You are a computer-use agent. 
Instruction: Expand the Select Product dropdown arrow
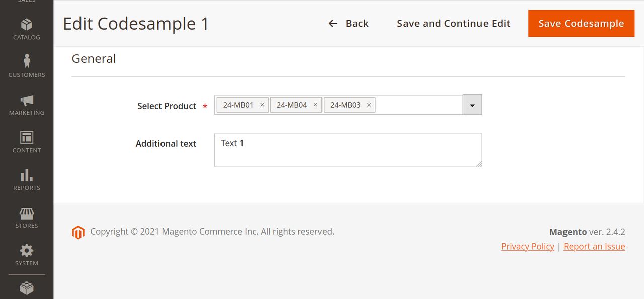[x=472, y=105]
